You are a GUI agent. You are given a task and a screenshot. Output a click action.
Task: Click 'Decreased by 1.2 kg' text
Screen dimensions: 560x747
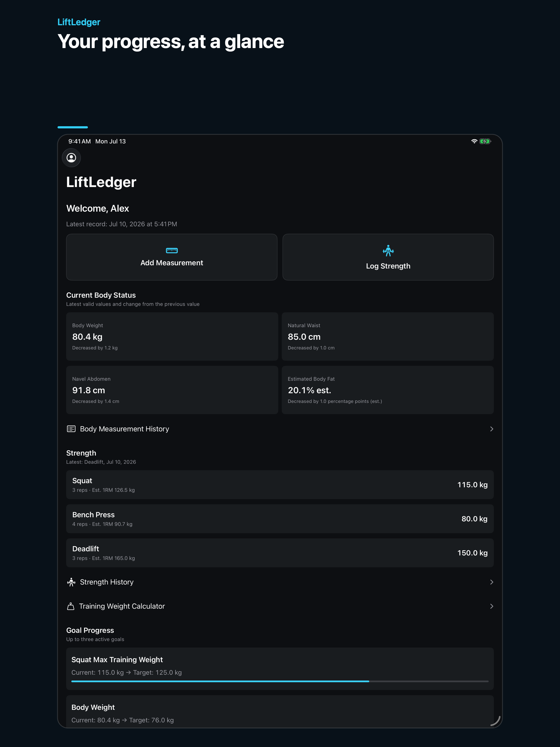point(95,348)
